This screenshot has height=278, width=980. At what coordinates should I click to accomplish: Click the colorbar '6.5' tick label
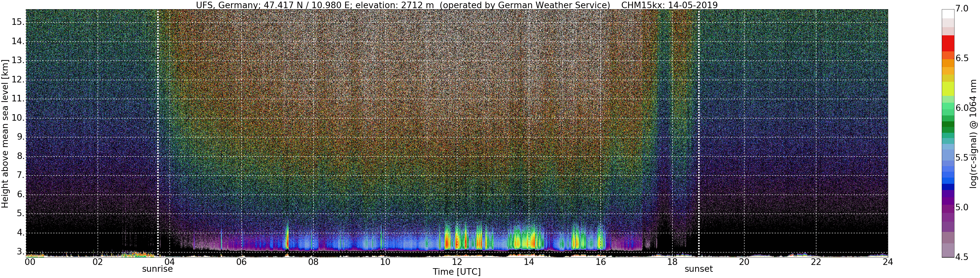pos(962,58)
